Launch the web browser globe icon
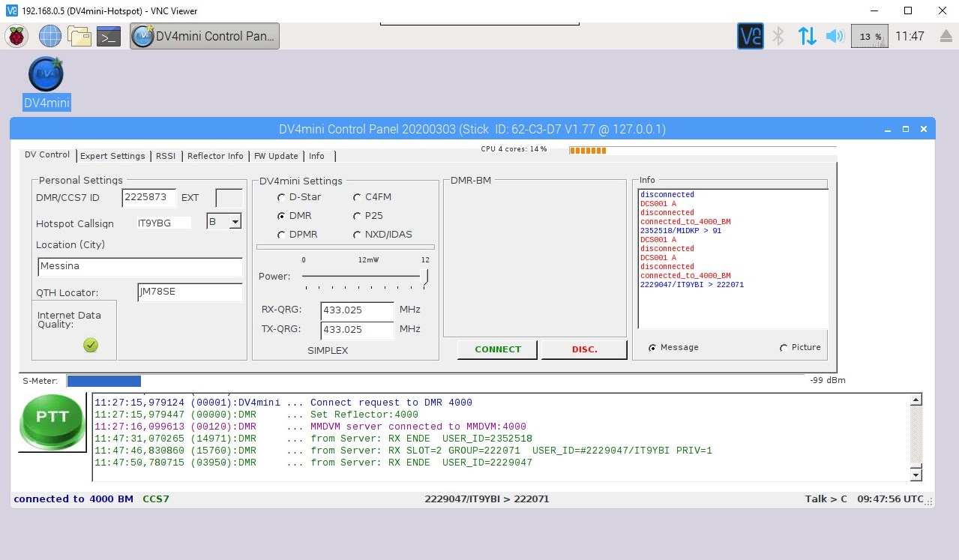This screenshot has height=560, width=959. pos(50,36)
